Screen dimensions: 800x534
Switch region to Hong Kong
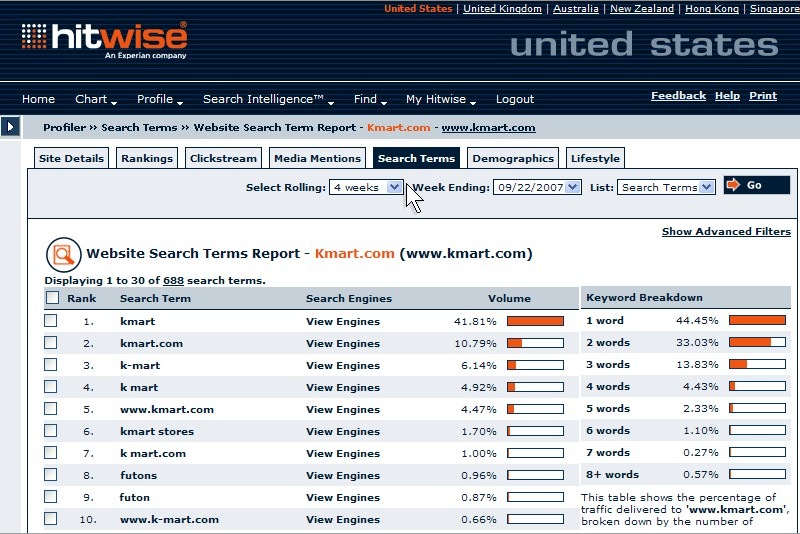pos(712,9)
